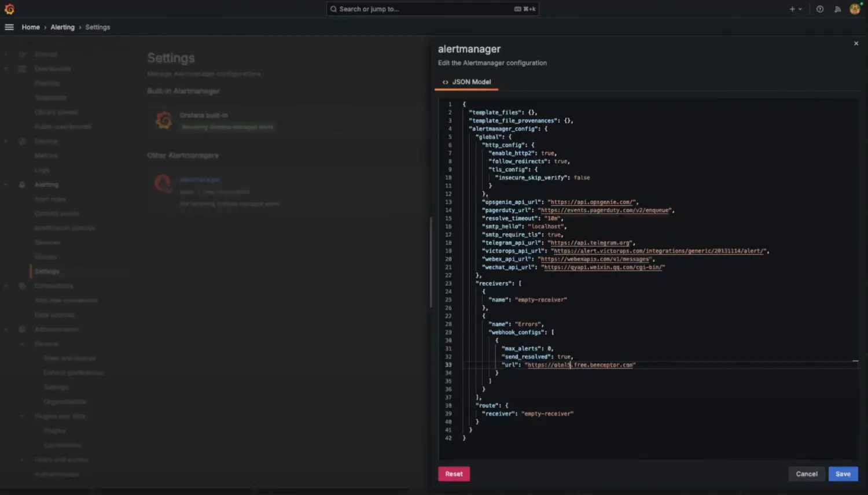Click the Grafana logo icon
This screenshot has width=868, height=495.
point(9,9)
